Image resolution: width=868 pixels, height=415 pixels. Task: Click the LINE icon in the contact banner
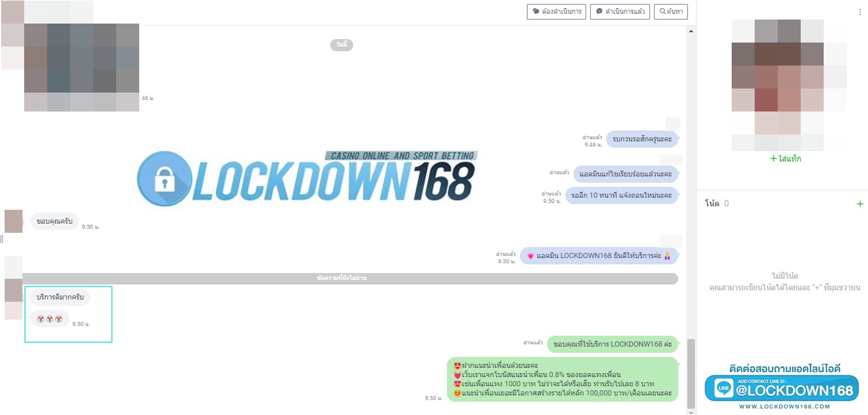(x=724, y=389)
